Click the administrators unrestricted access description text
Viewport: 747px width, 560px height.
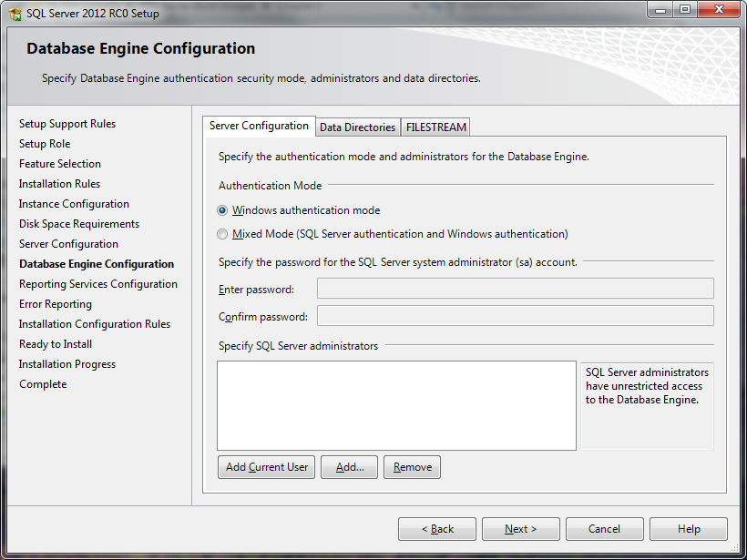click(647, 386)
